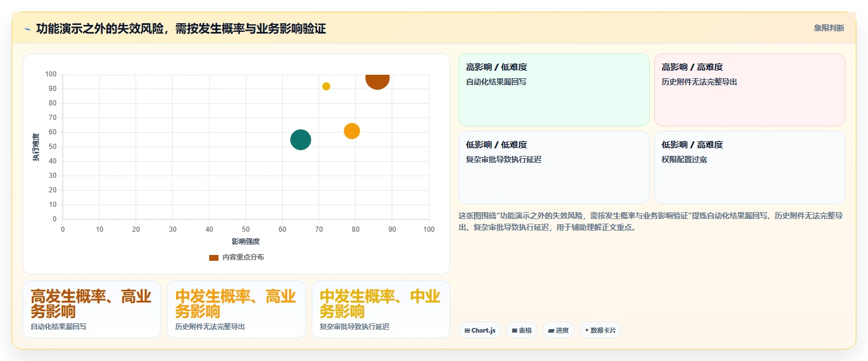868x361 pixels.
Task: Click the 影响强度 x-axis title
Action: (x=246, y=241)
